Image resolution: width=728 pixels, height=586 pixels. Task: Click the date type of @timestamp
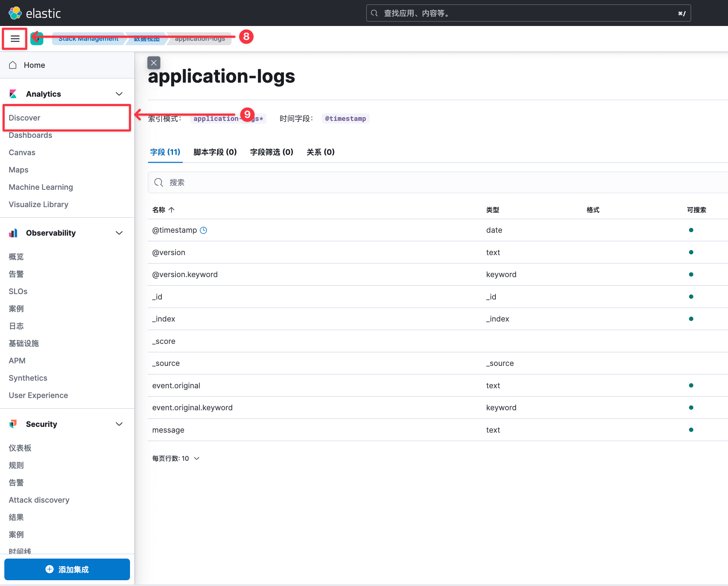point(494,230)
